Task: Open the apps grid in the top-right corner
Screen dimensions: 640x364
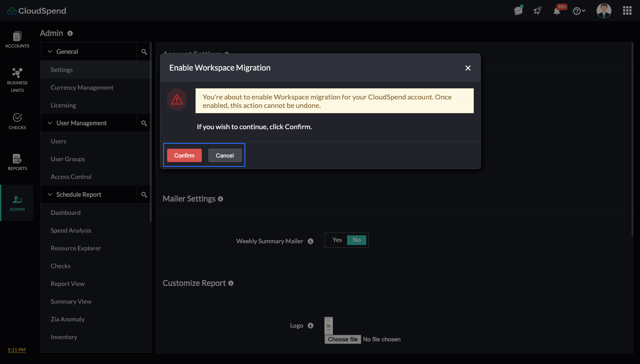Action: point(627,10)
